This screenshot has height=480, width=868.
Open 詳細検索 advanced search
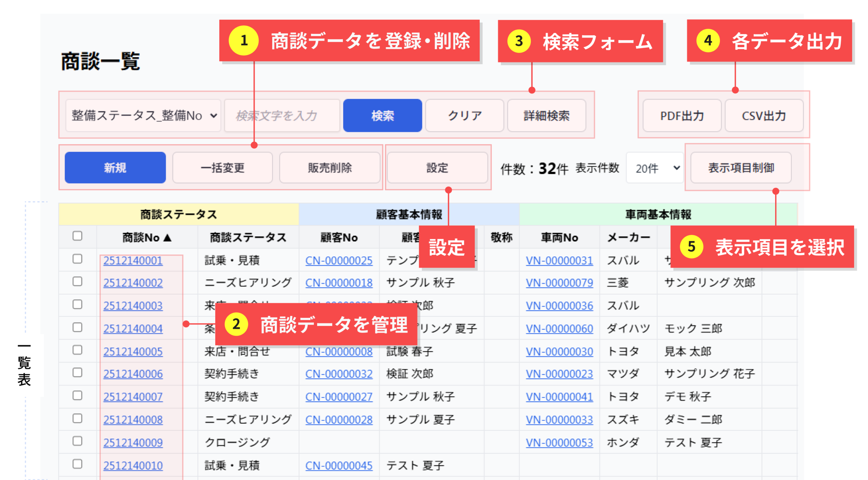(546, 116)
